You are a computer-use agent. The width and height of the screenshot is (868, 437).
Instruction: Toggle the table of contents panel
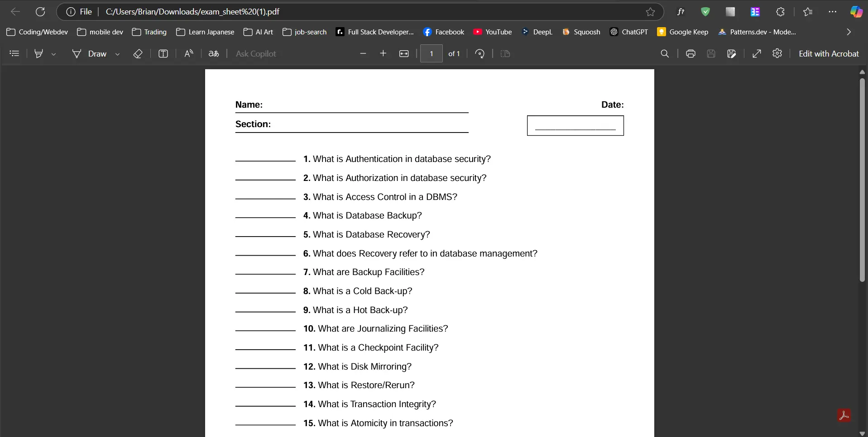(14, 54)
